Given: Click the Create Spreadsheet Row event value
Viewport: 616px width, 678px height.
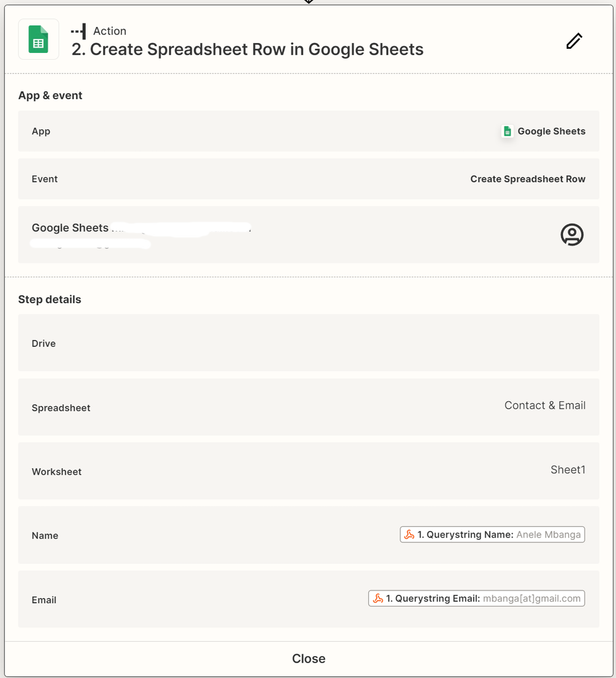Looking at the screenshot, I should [x=527, y=179].
